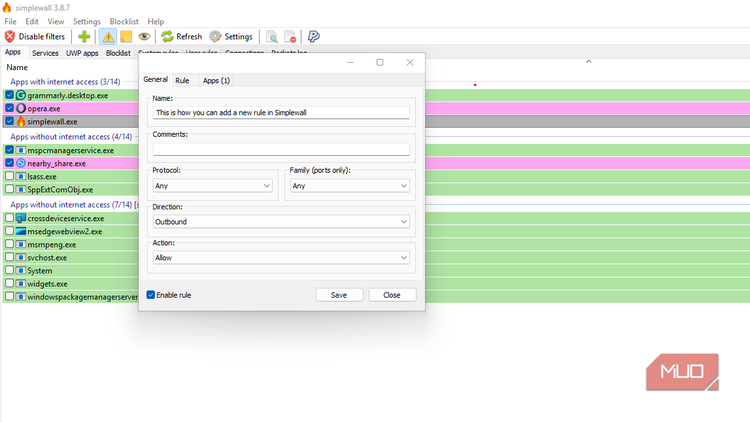Click the Disable filters shield icon
750x422 pixels.
(10, 36)
